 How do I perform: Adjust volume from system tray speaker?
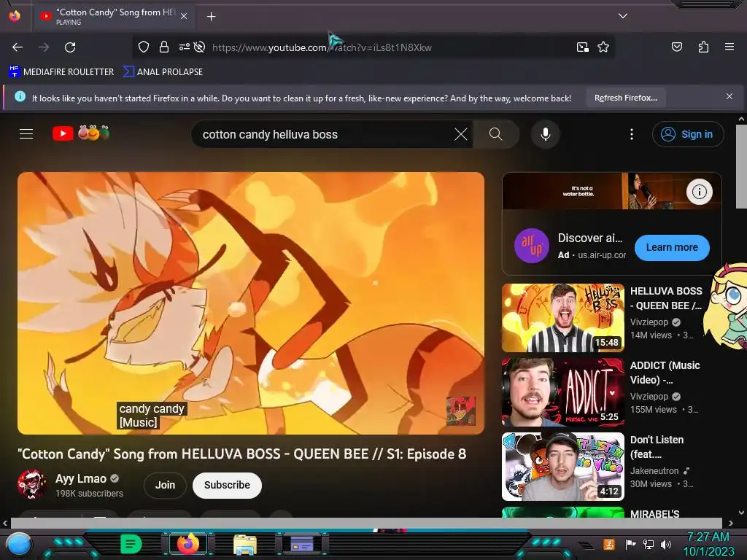point(666,544)
